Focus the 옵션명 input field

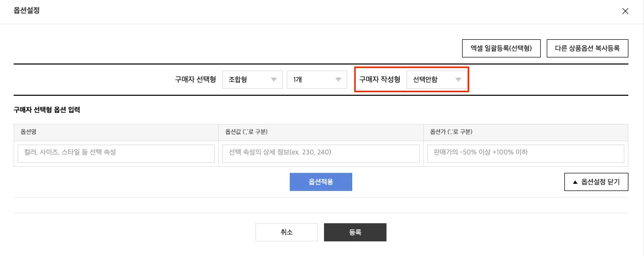[116, 153]
